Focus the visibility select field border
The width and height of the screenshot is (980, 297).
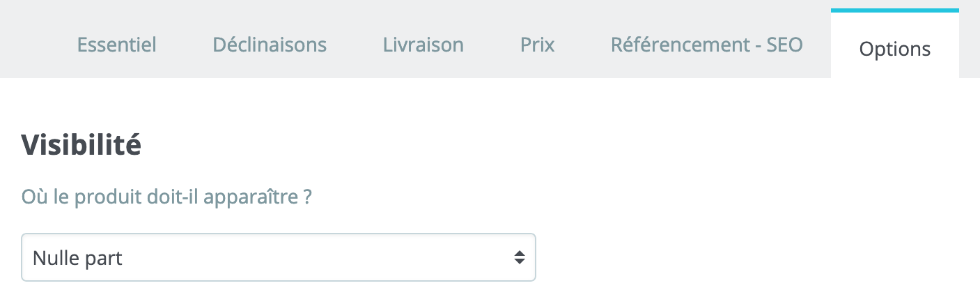[279, 257]
